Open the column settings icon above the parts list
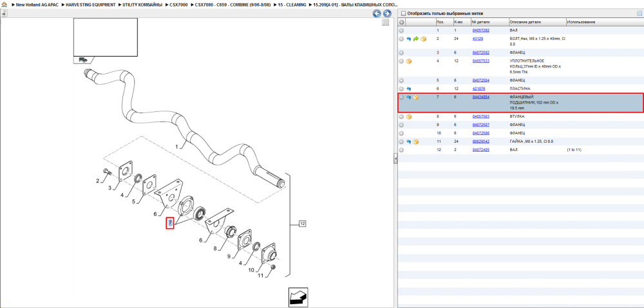644x308 pixels. tap(639, 13)
